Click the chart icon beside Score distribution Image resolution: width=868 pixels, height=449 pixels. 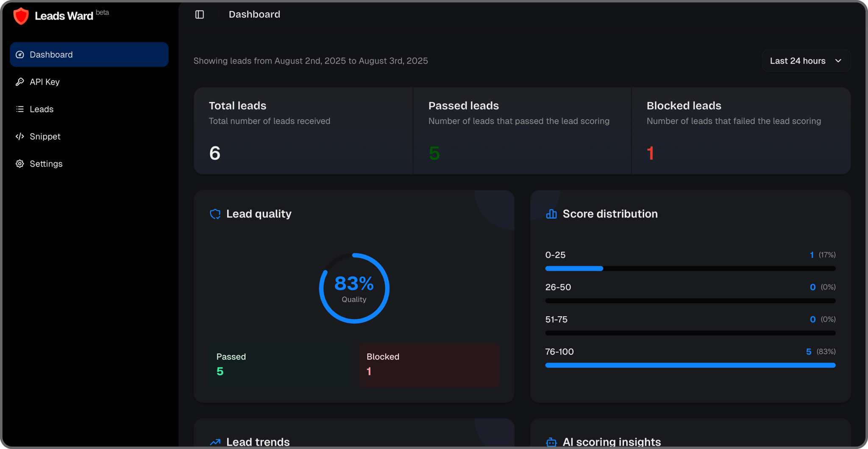551,214
